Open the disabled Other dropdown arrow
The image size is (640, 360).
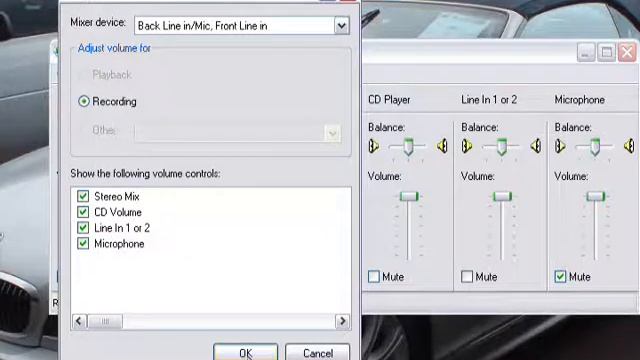point(333,133)
